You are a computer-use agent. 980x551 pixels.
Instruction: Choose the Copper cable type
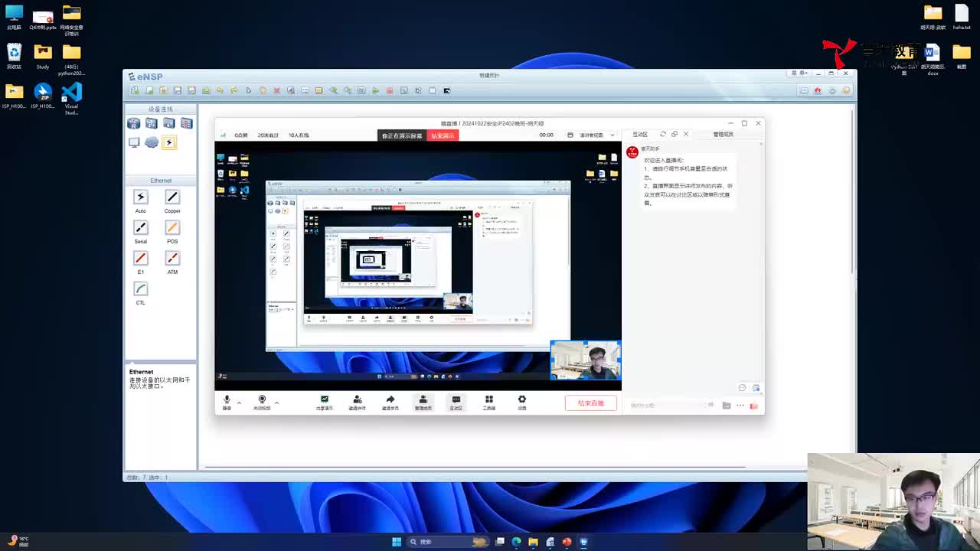tap(172, 197)
